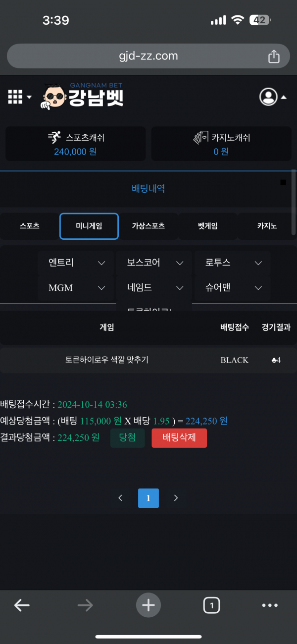Open a new tab with plus button
The image size is (297, 644).
click(148, 605)
